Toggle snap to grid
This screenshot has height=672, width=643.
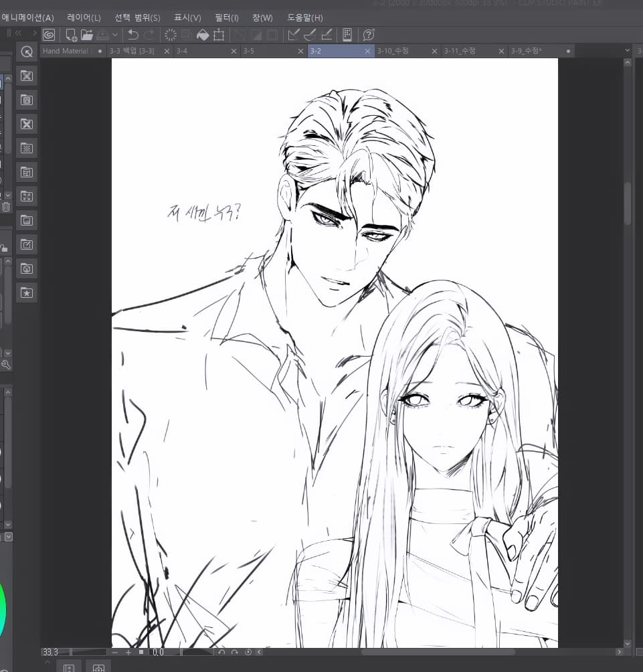tap(327, 35)
